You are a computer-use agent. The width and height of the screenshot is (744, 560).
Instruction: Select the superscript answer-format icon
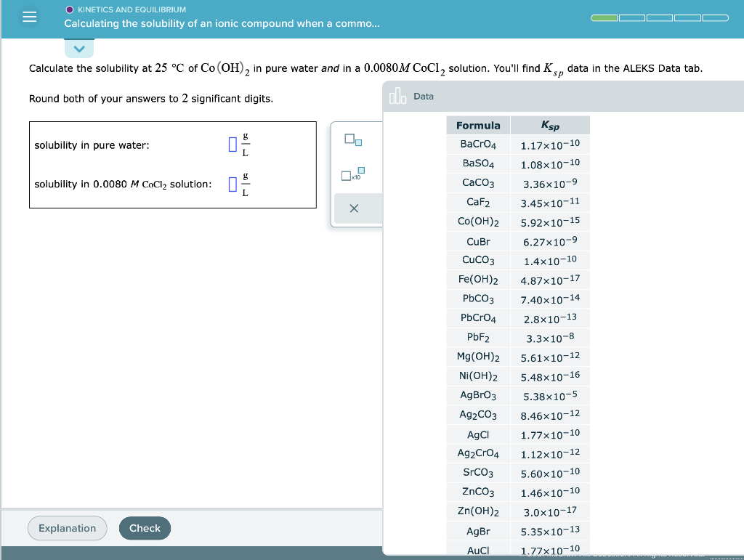pyautogui.click(x=354, y=140)
